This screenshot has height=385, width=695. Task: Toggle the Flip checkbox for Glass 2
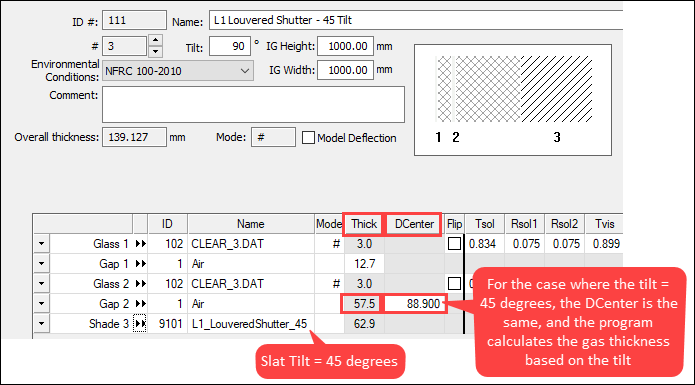[454, 284]
